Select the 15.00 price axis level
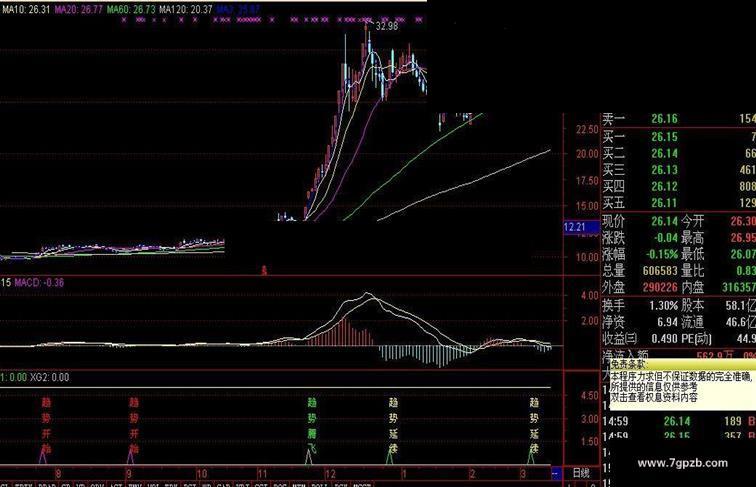Screen dimensions: 756x487 pyautogui.click(x=587, y=205)
